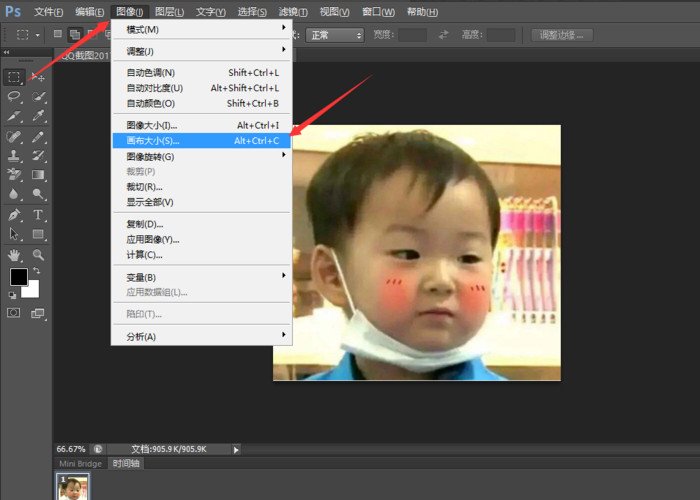Toggle Quick Mask mode
The height and width of the screenshot is (500, 700).
pyautogui.click(x=13, y=313)
